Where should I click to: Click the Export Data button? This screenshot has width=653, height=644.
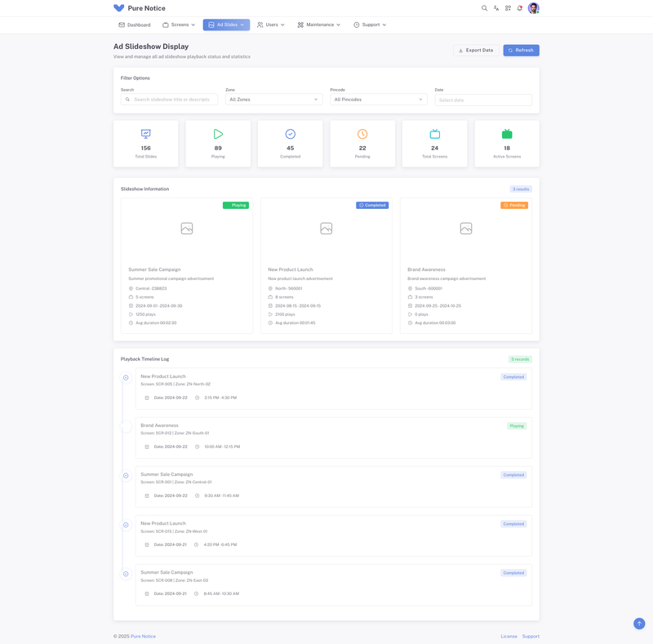pyautogui.click(x=476, y=51)
